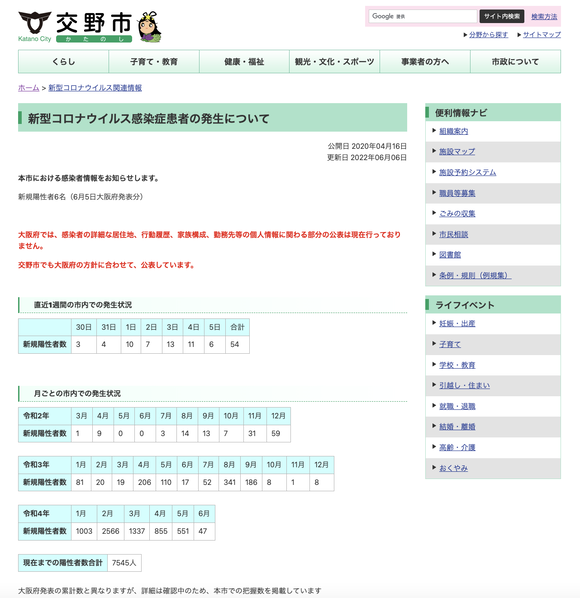Click the 令和3年 table header cell
Screen dimensions: 580x598
click(45, 465)
